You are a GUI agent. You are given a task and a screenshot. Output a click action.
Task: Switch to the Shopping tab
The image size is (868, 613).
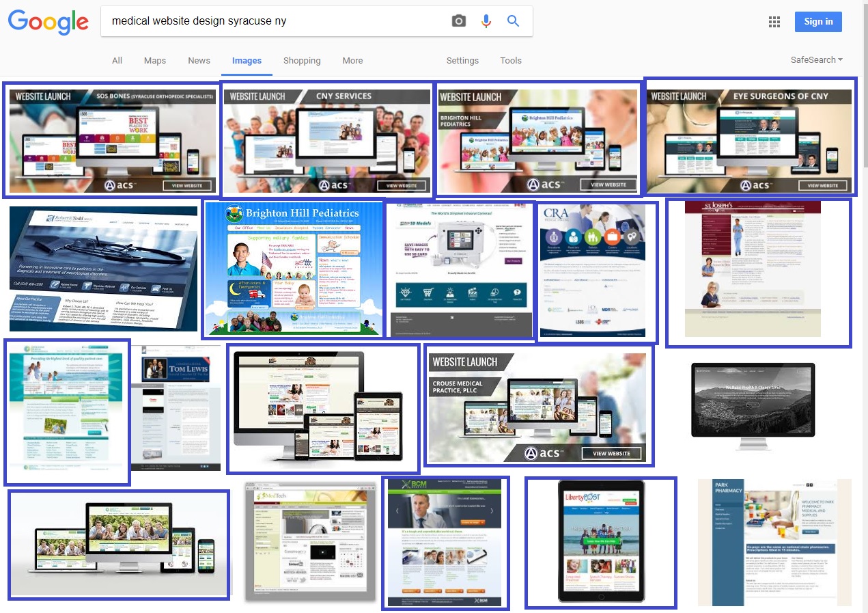click(x=302, y=60)
